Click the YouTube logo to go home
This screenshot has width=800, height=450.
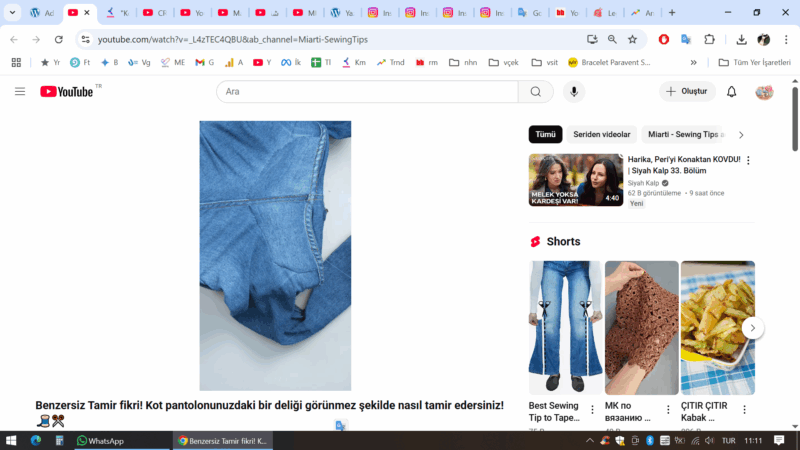(x=67, y=92)
